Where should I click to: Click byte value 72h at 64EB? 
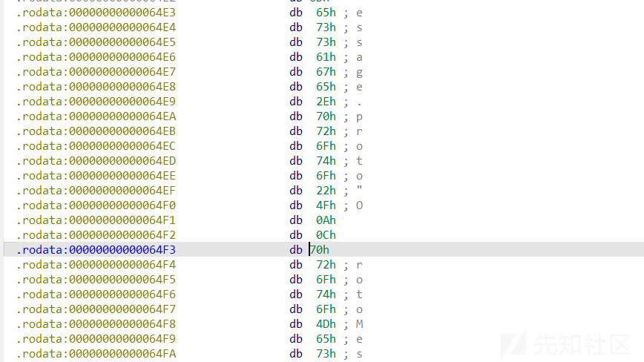[326, 131]
